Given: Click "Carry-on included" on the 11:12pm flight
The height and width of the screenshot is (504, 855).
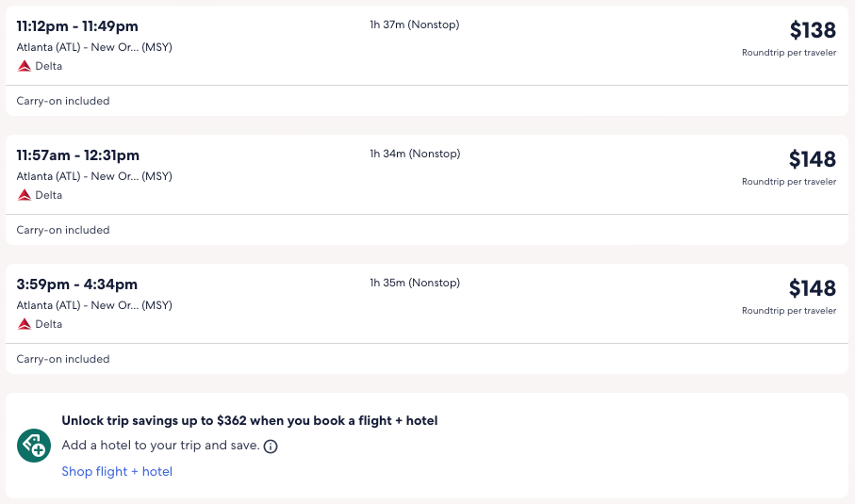Looking at the screenshot, I should pyautogui.click(x=63, y=101).
